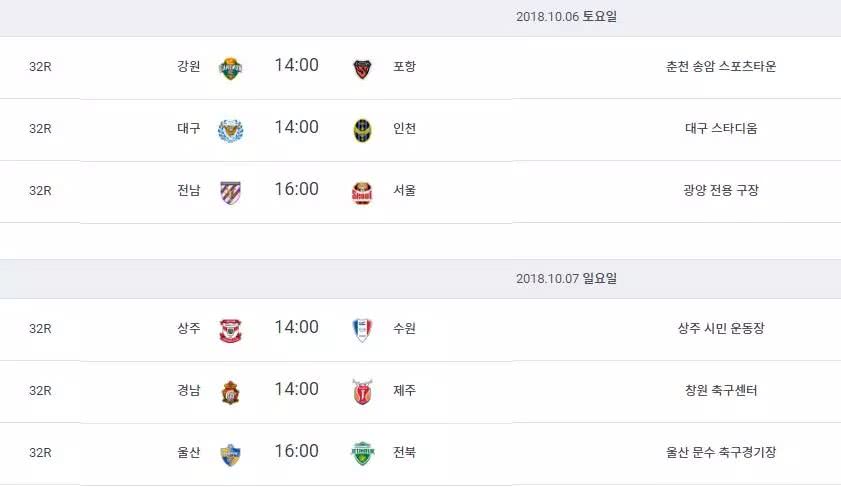
Task: Click the Jeonbuk (전북) team crest
Action: click(362, 454)
